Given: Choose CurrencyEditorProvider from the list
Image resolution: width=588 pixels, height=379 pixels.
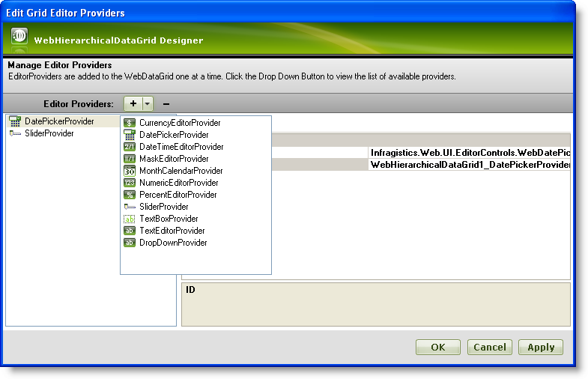Looking at the screenshot, I should click(180, 123).
